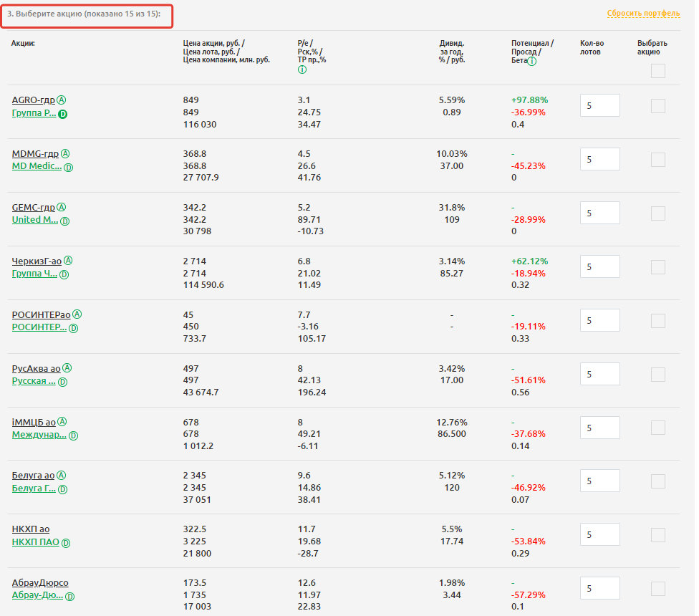Click 'Сбросить портфель' reset link
699x616 pixels.
pos(643,14)
